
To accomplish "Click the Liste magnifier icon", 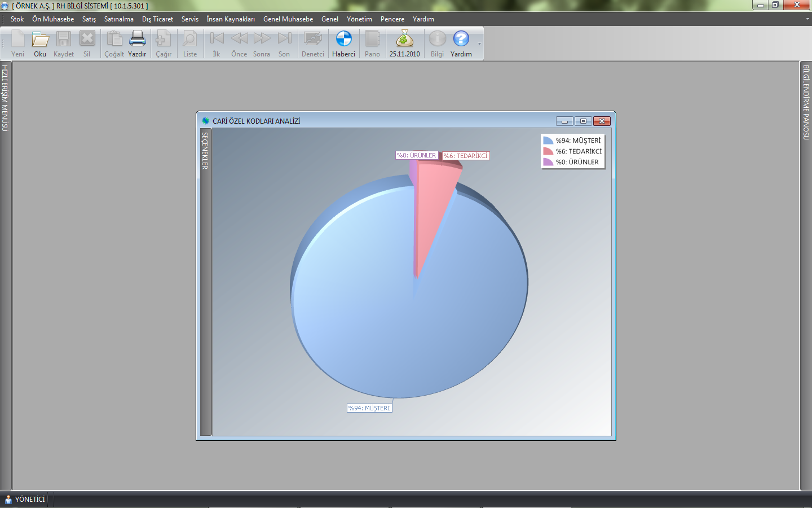I will (x=190, y=40).
